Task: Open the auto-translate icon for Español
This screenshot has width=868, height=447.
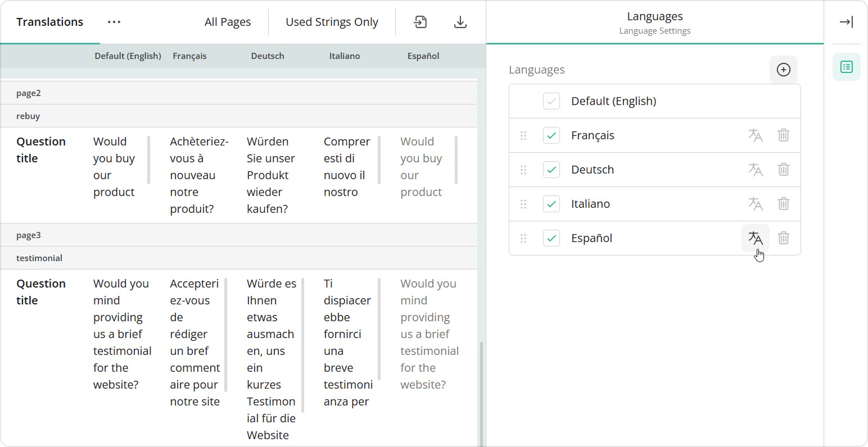Action: [756, 238]
